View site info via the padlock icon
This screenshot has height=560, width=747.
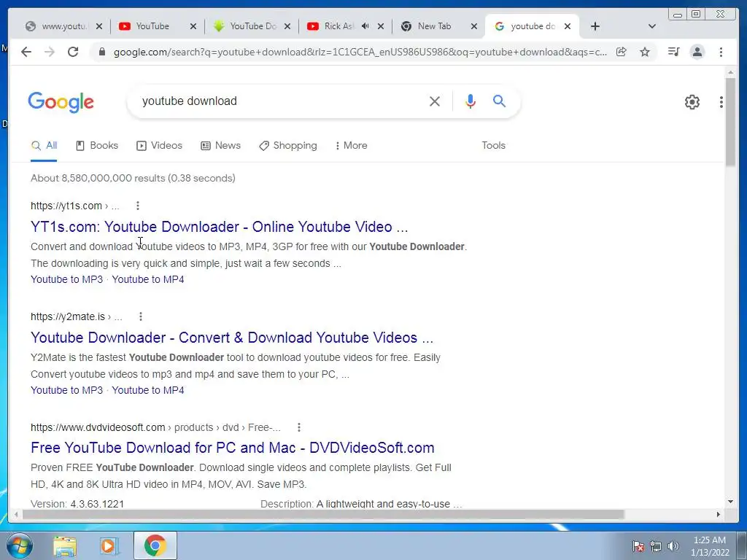[x=101, y=52]
